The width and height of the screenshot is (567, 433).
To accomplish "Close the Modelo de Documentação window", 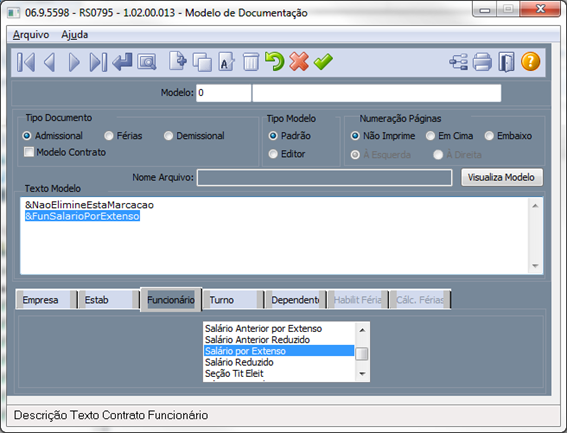I will 540,9.
